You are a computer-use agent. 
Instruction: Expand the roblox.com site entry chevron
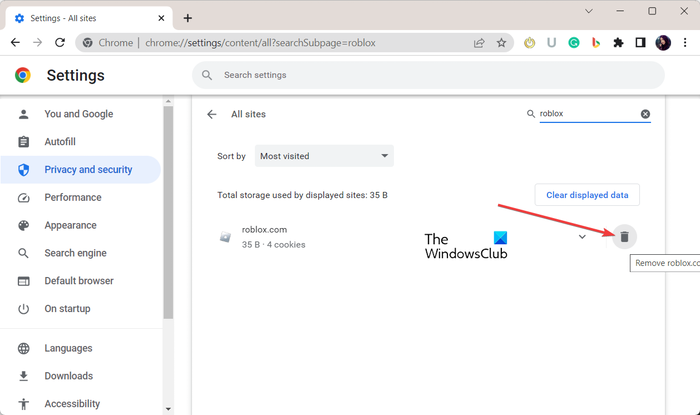(x=582, y=237)
